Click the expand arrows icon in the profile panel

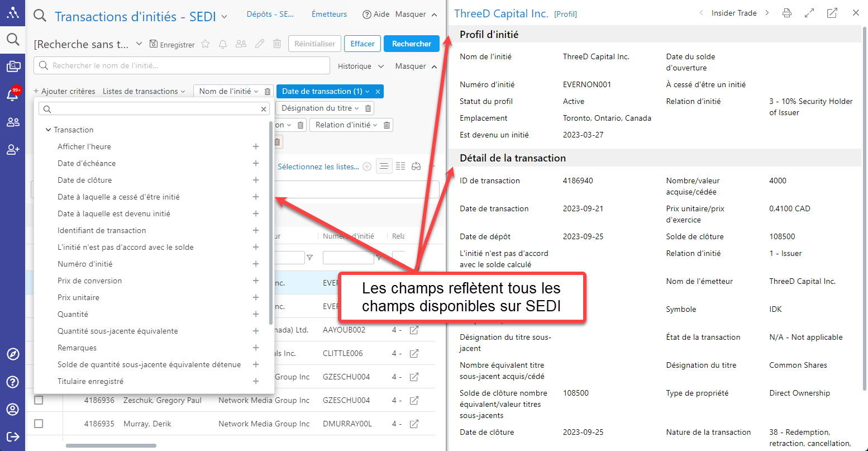click(809, 13)
